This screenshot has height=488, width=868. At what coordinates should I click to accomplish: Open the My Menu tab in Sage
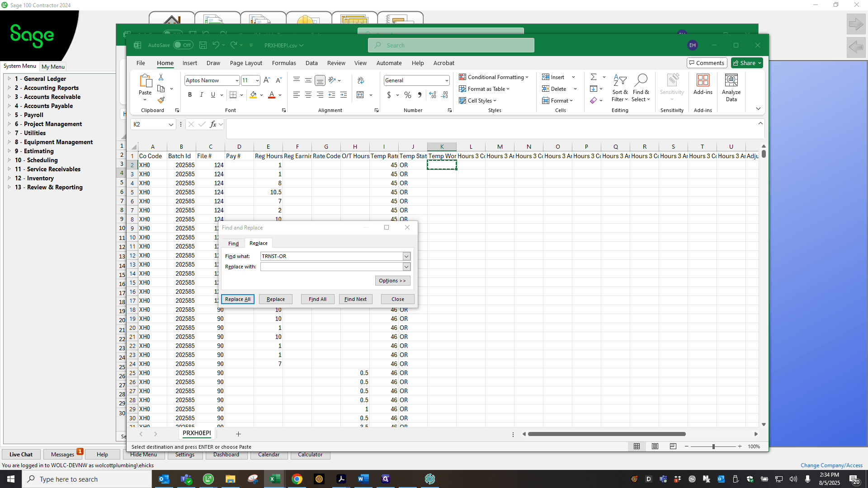click(x=53, y=66)
